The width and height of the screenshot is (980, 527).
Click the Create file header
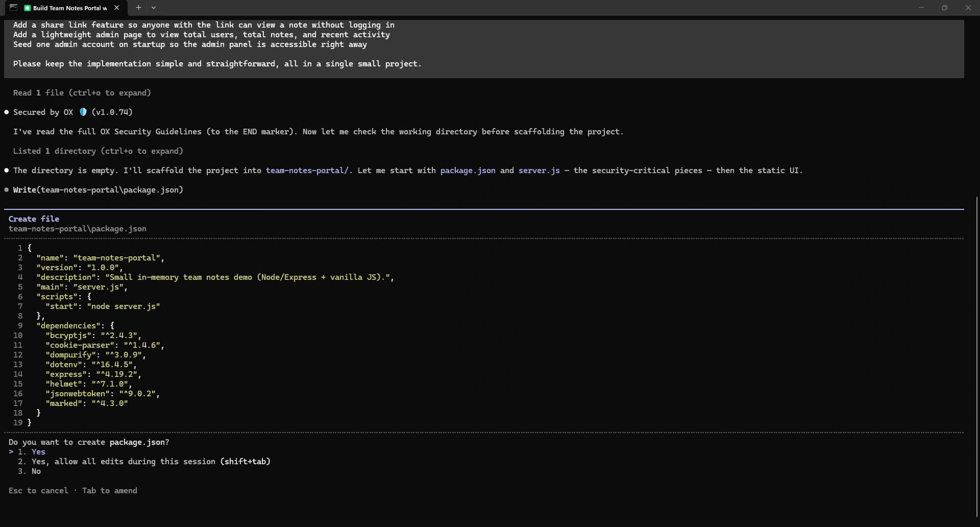coord(34,219)
